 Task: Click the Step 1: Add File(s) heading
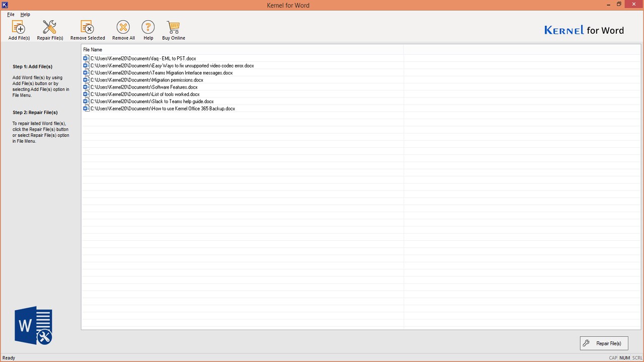[x=33, y=66]
